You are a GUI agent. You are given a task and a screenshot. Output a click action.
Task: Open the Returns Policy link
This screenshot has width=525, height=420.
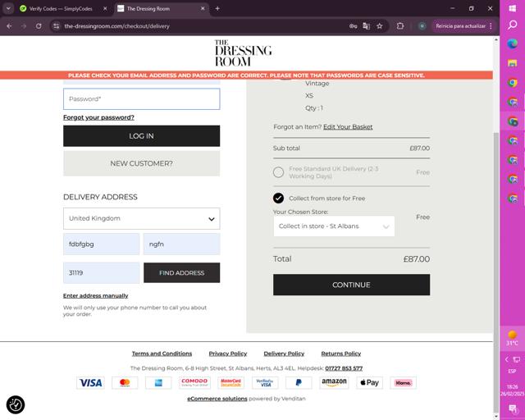[x=341, y=354]
